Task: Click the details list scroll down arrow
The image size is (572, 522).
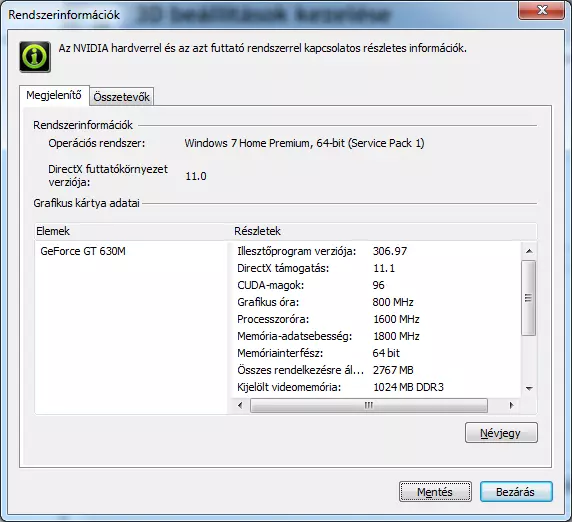Action: pos(529,388)
